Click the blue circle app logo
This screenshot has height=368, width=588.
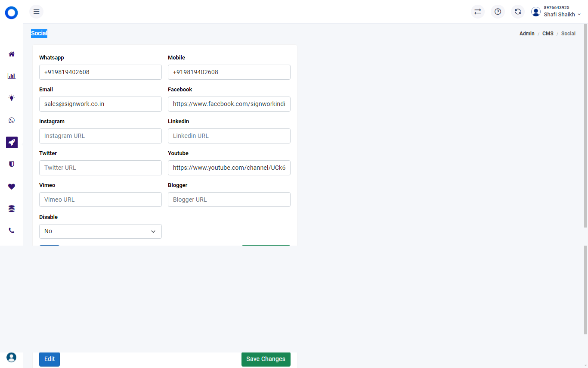click(x=12, y=13)
